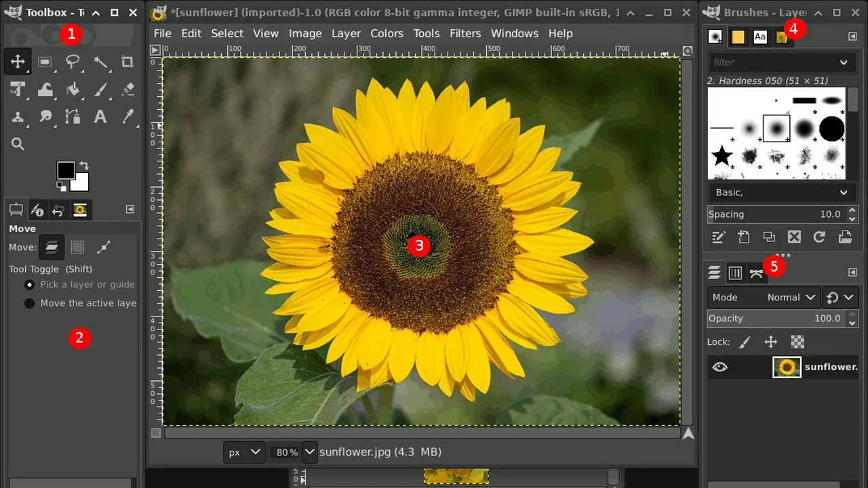Select the Clone tool
Viewport: 868px width, 488px height.
pyautogui.click(x=17, y=117)
